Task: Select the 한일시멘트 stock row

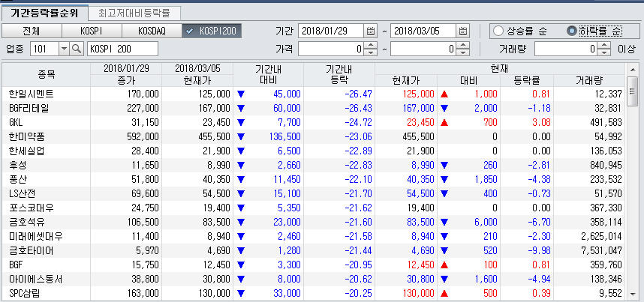Action: point(314,94)
